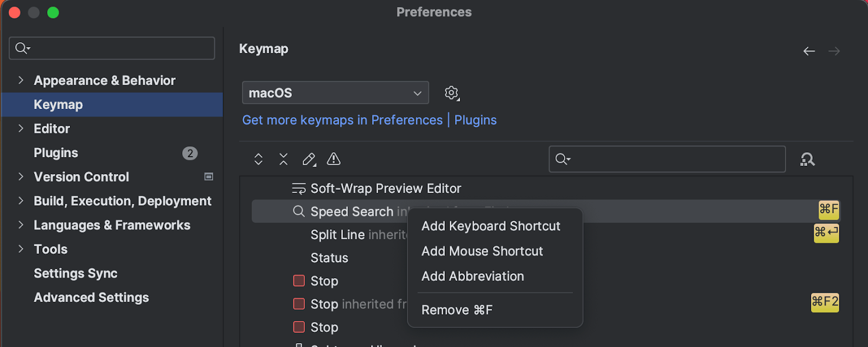Expand the Editor settings section

(21, 128)
